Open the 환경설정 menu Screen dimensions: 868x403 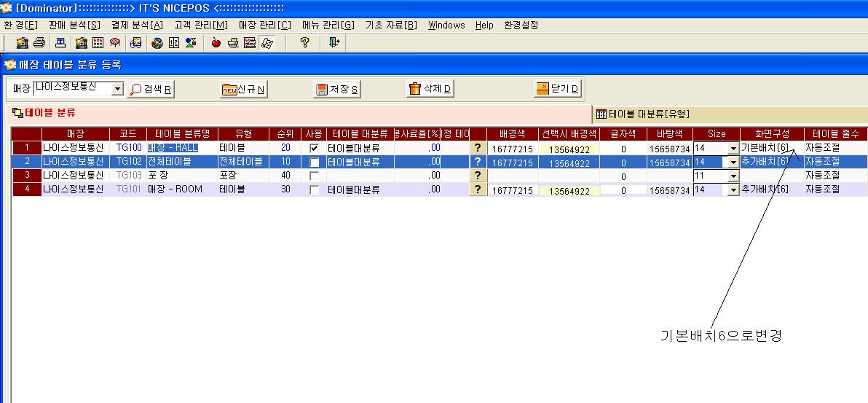click(521, 26)
